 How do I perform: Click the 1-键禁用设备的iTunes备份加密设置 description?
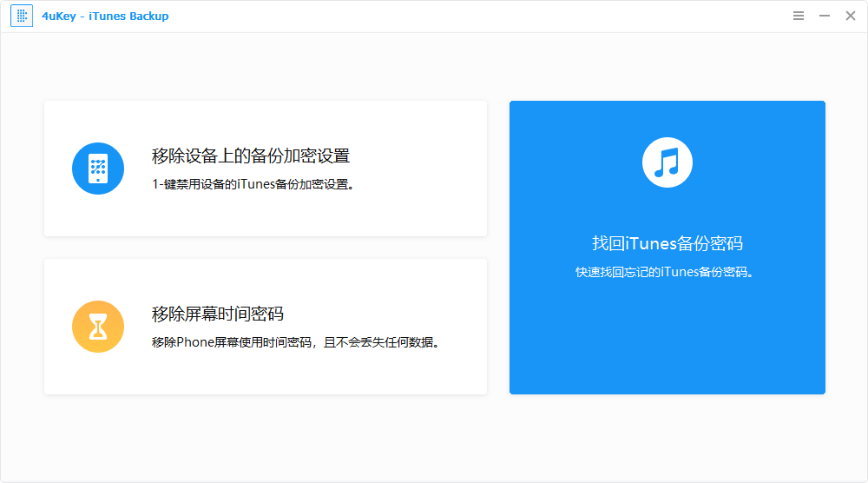pos(253,184)
